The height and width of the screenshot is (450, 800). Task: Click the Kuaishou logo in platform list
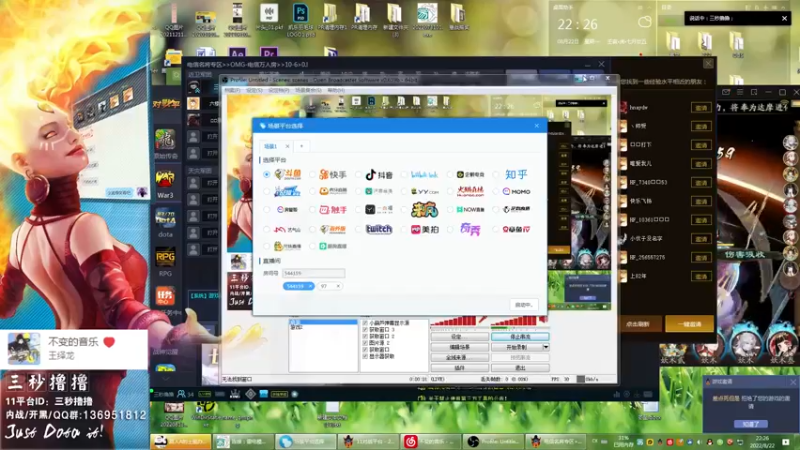[x=333, y=174]
